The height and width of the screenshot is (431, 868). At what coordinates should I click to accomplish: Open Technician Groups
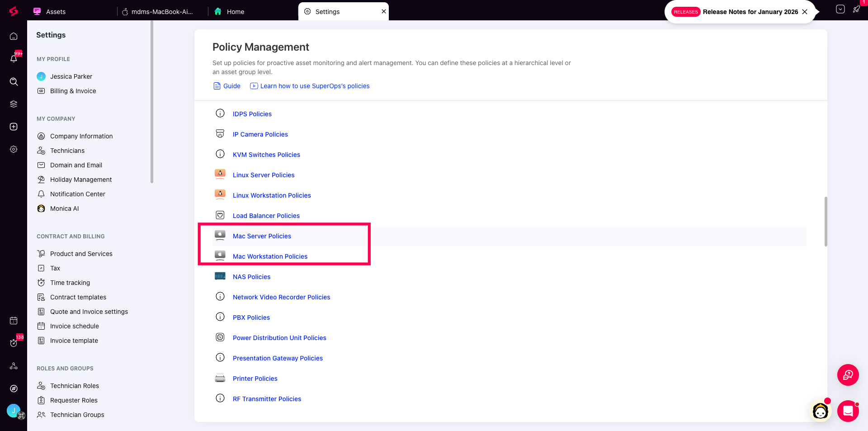coord(77,415)
